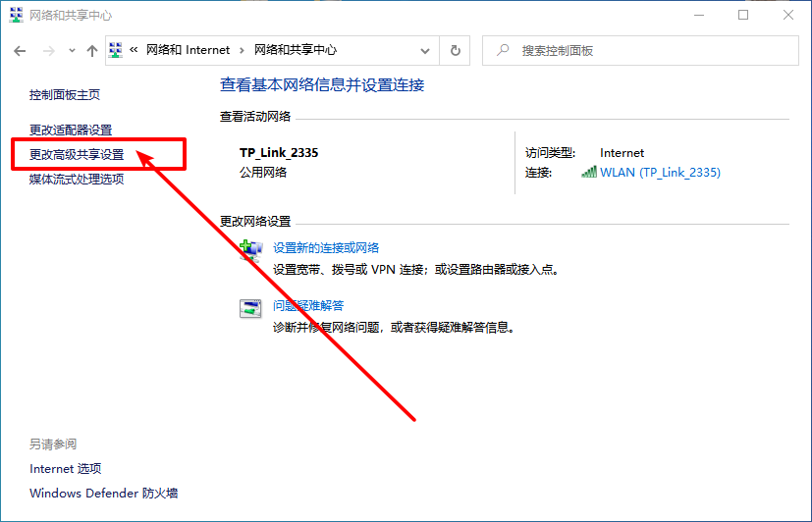Click the WLAN signal strength bars icon

(589, 173)
